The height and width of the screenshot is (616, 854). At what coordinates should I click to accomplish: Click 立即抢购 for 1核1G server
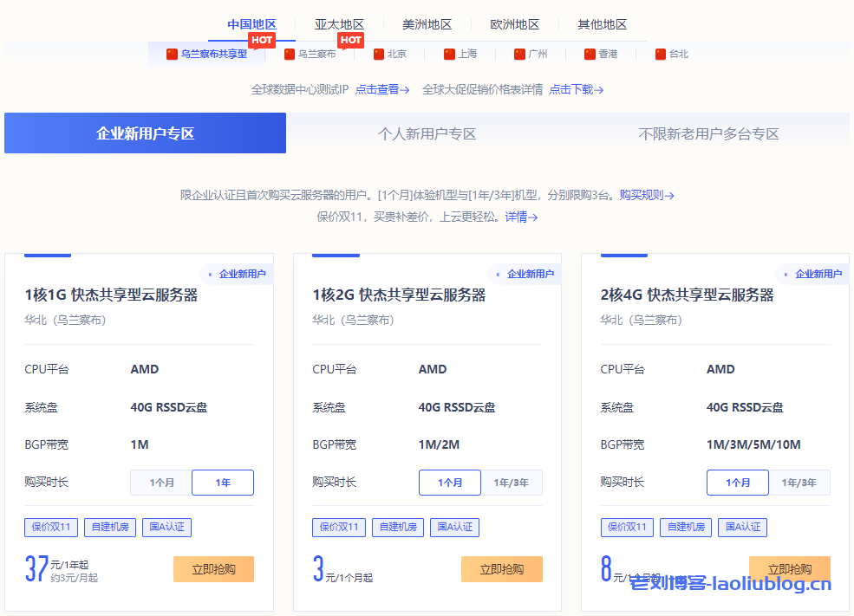[213, 569]
